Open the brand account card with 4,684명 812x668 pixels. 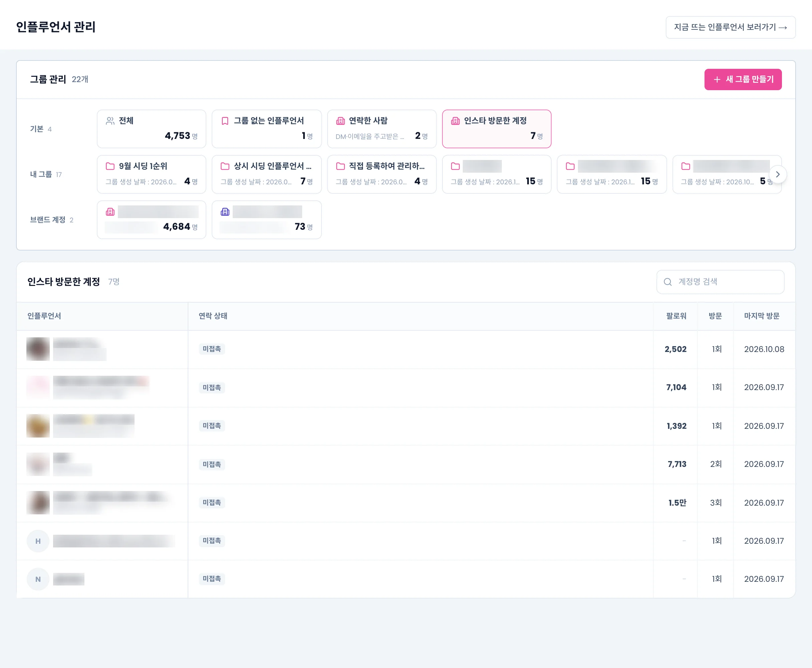[x=152, y=220]
